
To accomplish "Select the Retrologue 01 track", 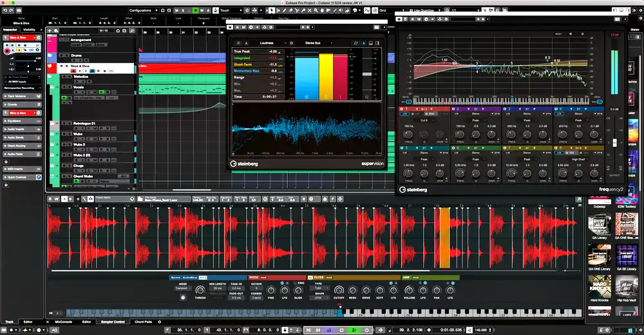I will point(84,123).
